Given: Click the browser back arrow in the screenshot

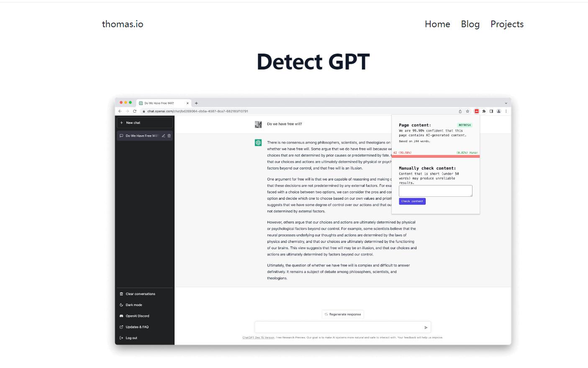Looking at the screenshot, I should [120, 111].
